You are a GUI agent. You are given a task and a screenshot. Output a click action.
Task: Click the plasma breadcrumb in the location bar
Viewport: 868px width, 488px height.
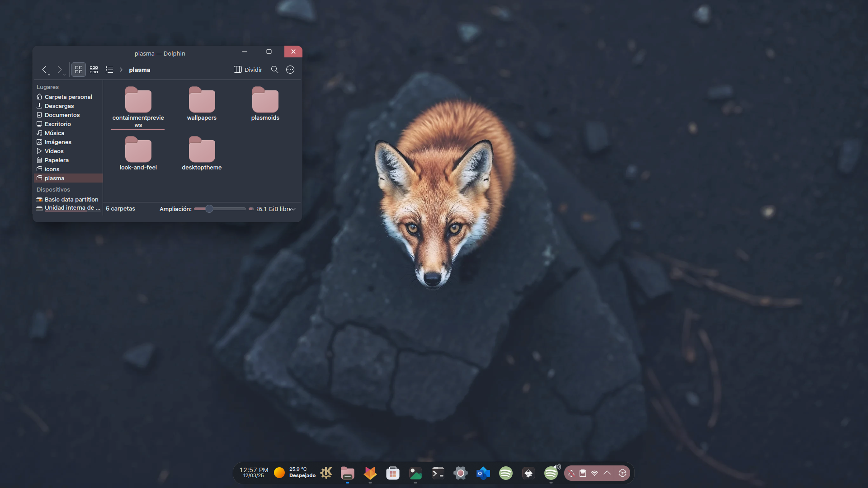click(139, 70)
